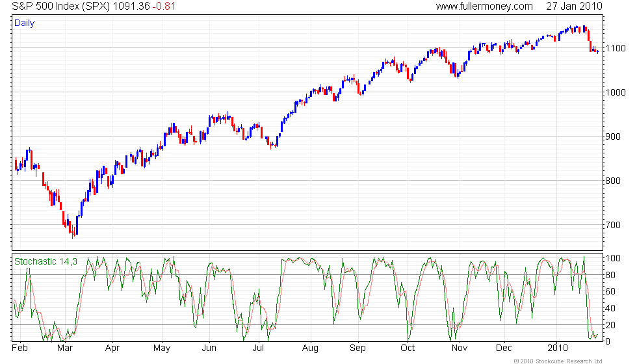The height and width of the screenshot is (364, 637).
Task: Click the 2010 year label
Action: point(558,348)
